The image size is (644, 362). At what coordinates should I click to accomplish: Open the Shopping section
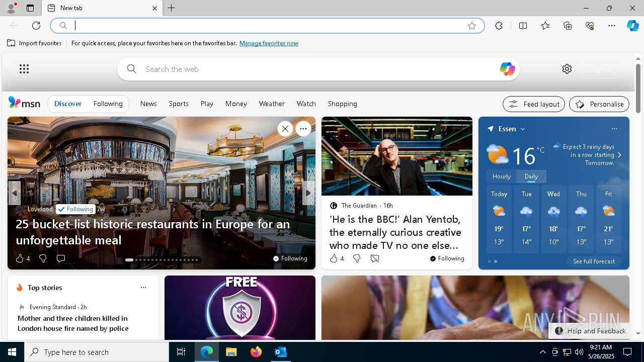tap(342, 104)
